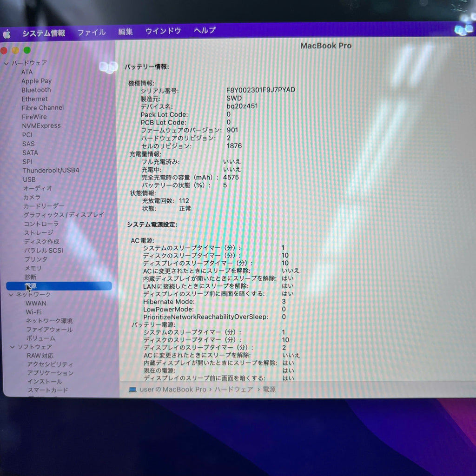This screenshot has height=476, width=476.
Task: Select ATA in the sidebar
Action: [x=26, y=72]
